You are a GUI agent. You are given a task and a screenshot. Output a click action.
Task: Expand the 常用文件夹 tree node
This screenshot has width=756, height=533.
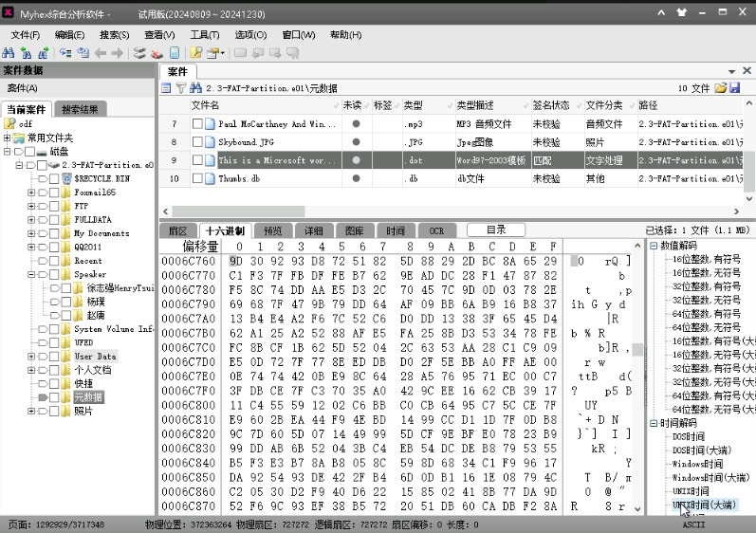tap(7, 138)
